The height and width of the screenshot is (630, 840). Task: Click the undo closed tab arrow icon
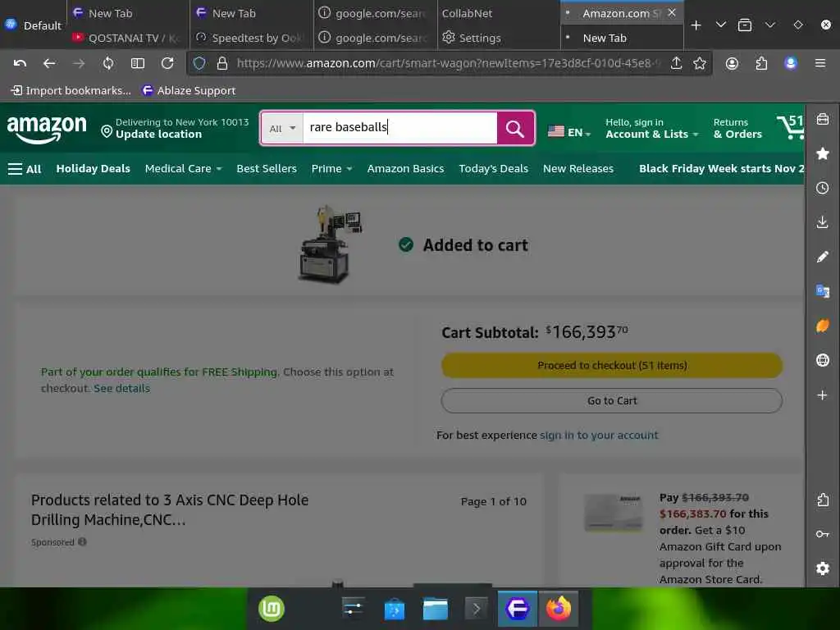tap(20, 63)
